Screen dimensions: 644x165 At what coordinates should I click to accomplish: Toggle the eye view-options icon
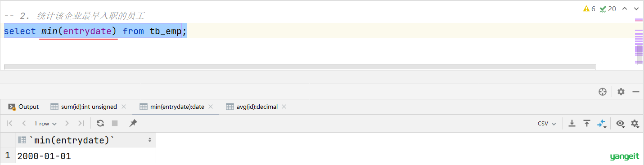tap(620, 123)
